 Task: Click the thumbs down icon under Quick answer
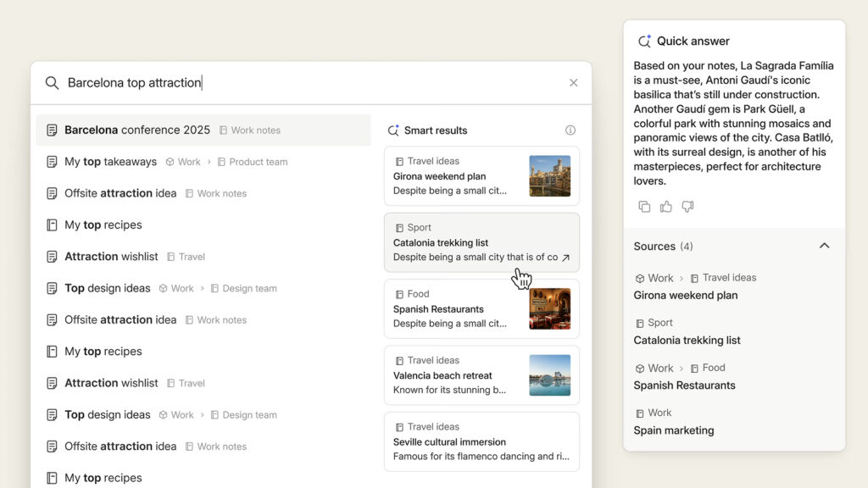[687, 207]
